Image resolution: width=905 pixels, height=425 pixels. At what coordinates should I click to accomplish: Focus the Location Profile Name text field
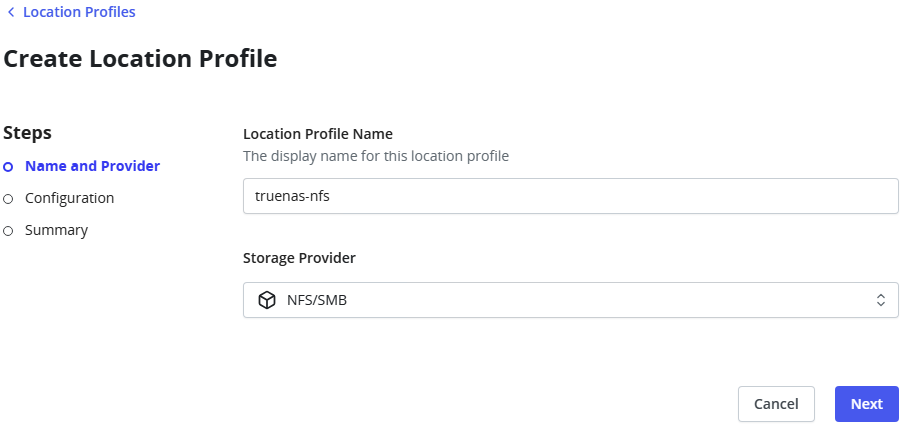tap(571, 196)
